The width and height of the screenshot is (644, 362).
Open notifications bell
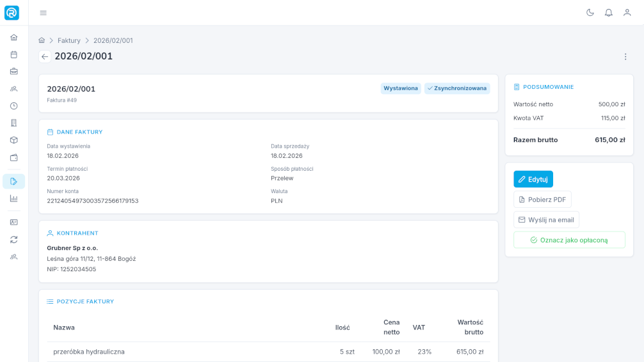click(609, 13)
